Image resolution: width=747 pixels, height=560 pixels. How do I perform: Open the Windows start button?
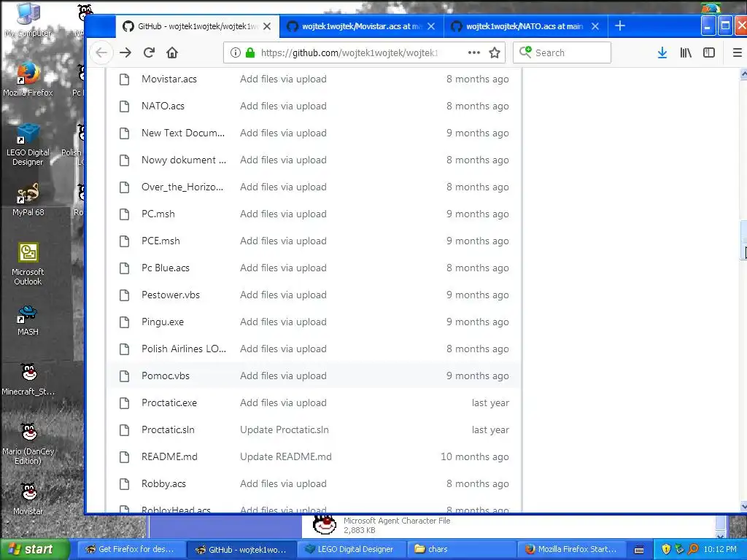34,549
